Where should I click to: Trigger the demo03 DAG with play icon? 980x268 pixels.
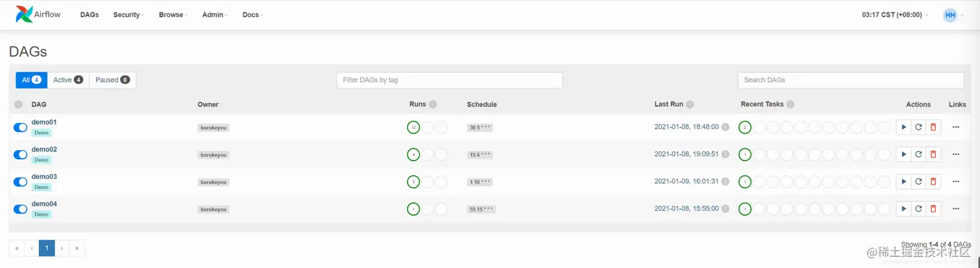[904, 181]
